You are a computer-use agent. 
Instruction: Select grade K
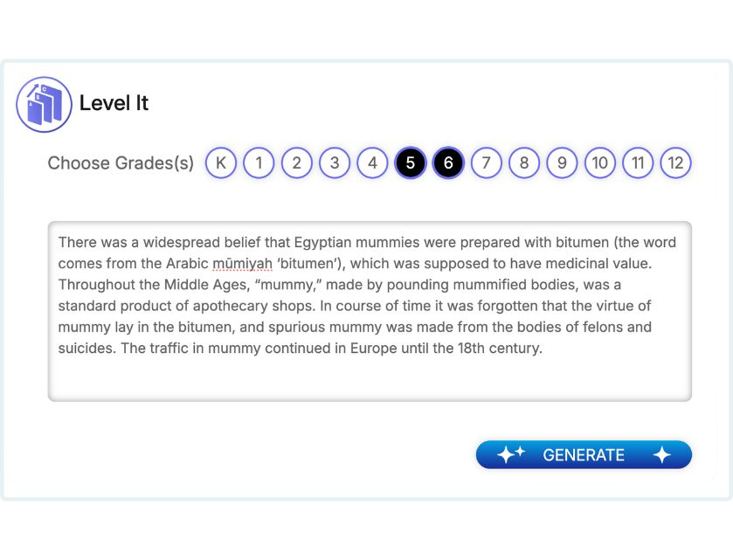click(221, 162)
